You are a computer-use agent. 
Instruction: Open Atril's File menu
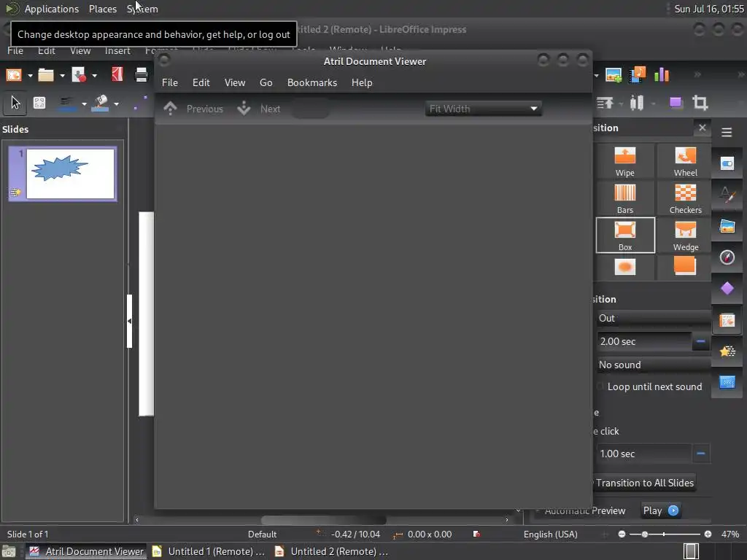[169, 83]
